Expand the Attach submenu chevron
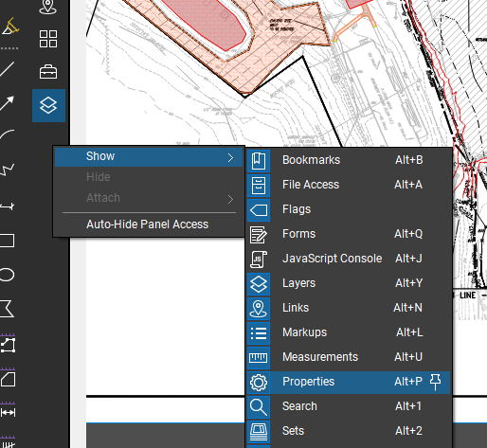Image resolution: width=487 pixels, height=448 pixels. tap(230, 200)
